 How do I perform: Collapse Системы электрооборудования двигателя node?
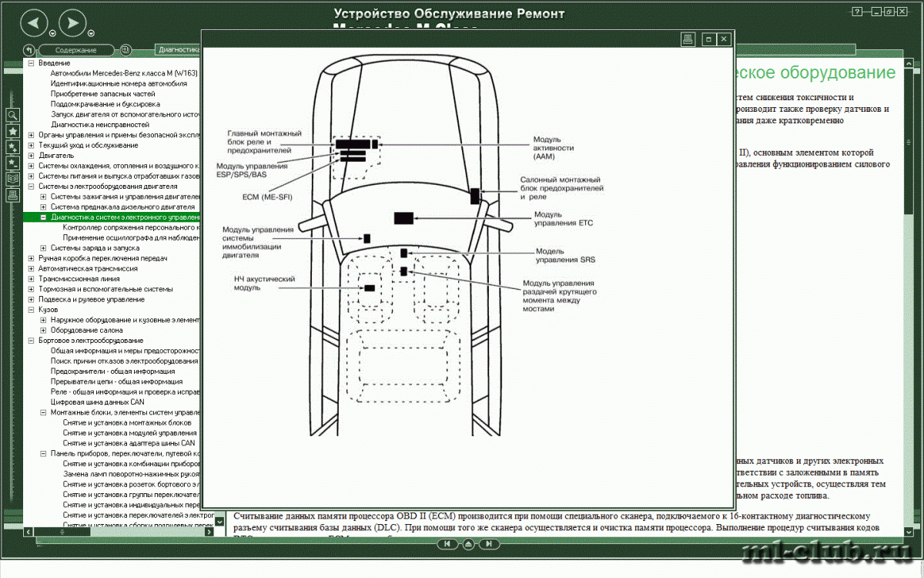click(x=31, y=186)
